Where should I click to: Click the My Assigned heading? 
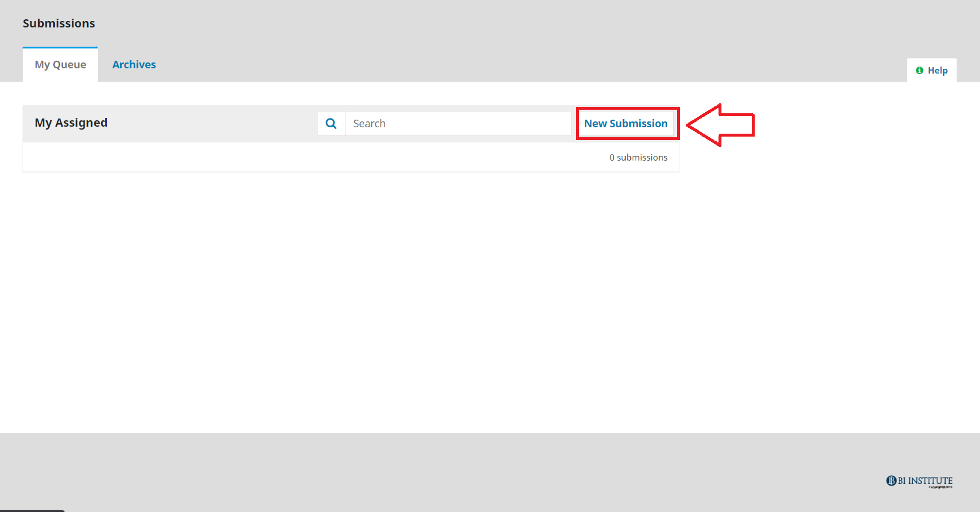point(71,123)
